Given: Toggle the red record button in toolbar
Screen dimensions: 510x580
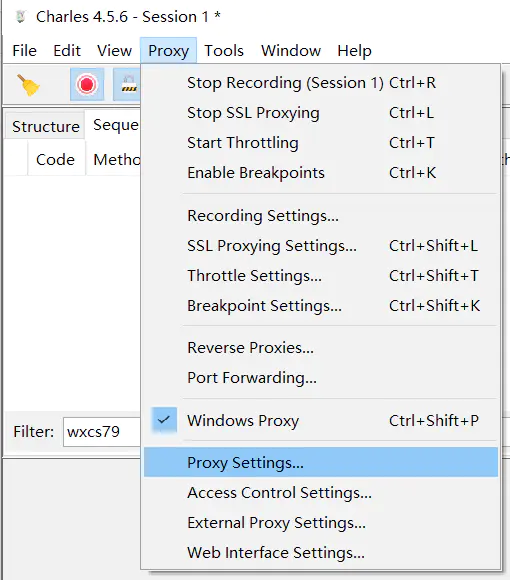Looking at the screenshot, I should [87, 85].
